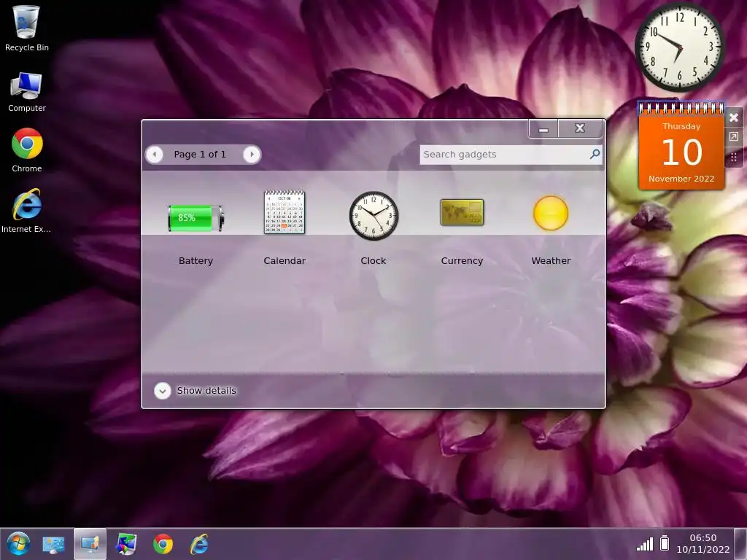747x560 pixels.
Task: Open the Recycle Bin desktop icon
Action: [27, 28]
